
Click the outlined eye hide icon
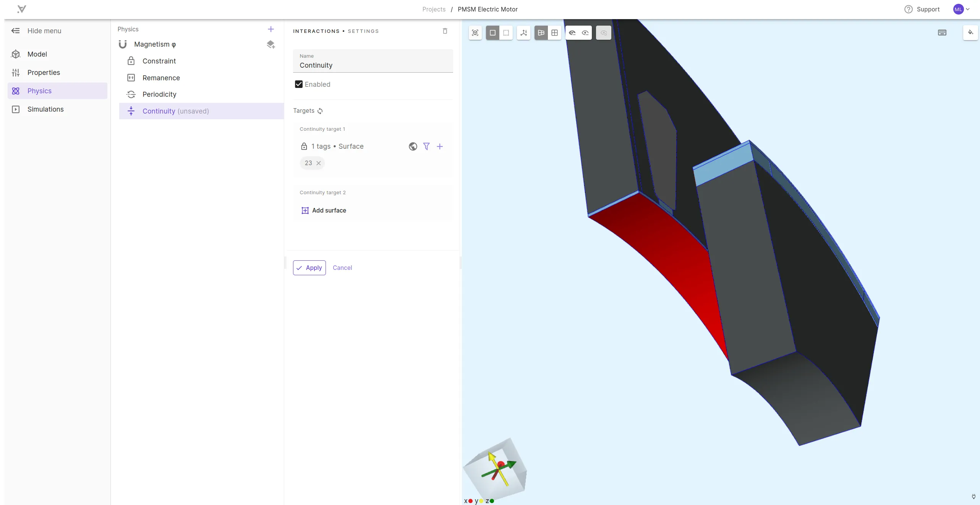(585, 33)
